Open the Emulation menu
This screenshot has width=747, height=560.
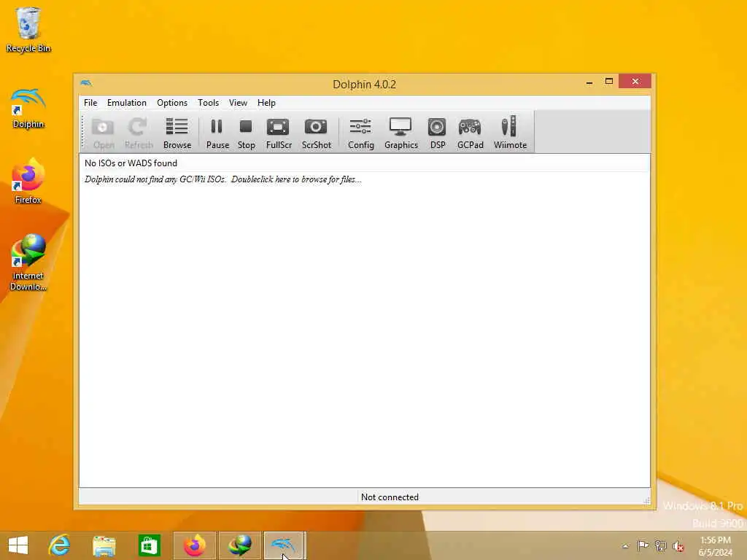coord(127,103)
